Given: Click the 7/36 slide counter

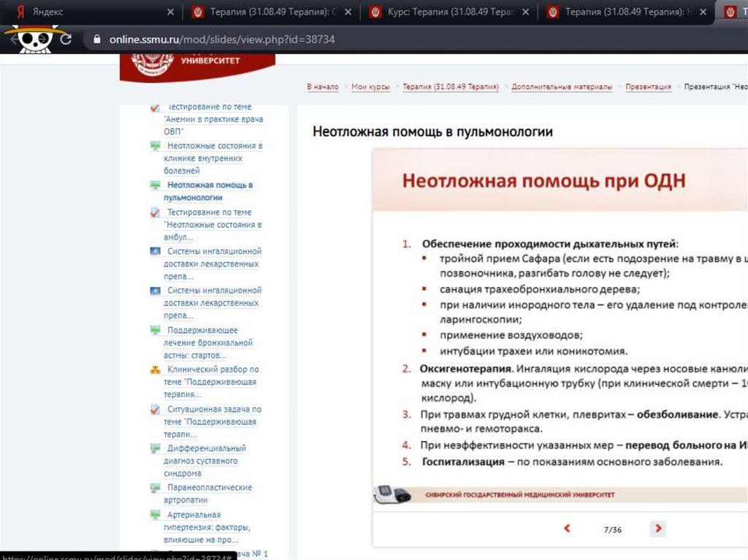Looking at the screenshot, I should 613,529.
